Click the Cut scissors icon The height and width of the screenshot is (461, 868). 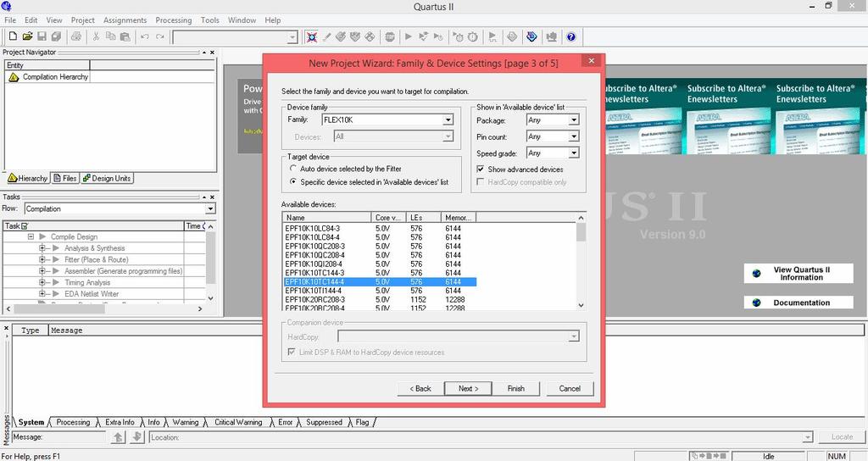pyautogui.click(x=96, y=36)
